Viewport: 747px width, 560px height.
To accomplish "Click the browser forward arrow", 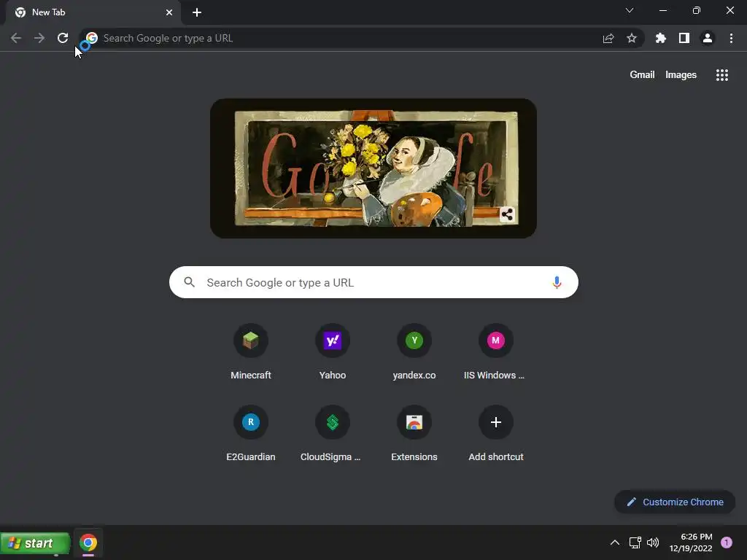I will pos(39,38).
